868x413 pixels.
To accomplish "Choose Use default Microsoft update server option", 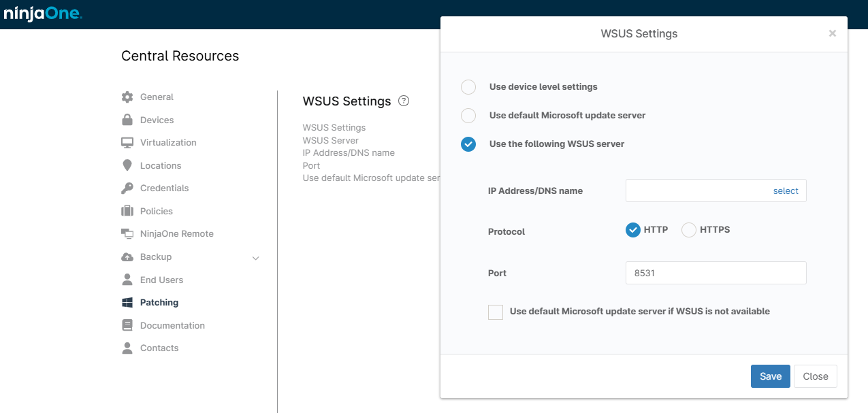I will [x=468, y=116].
